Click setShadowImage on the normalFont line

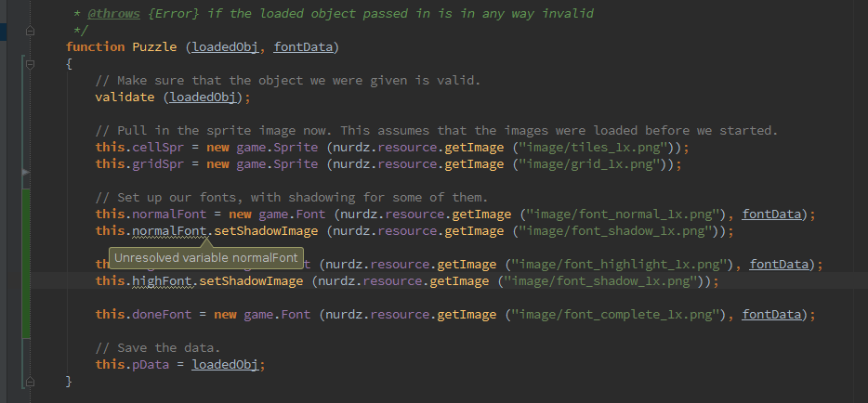pyautogui.click(x=267, y=230)
